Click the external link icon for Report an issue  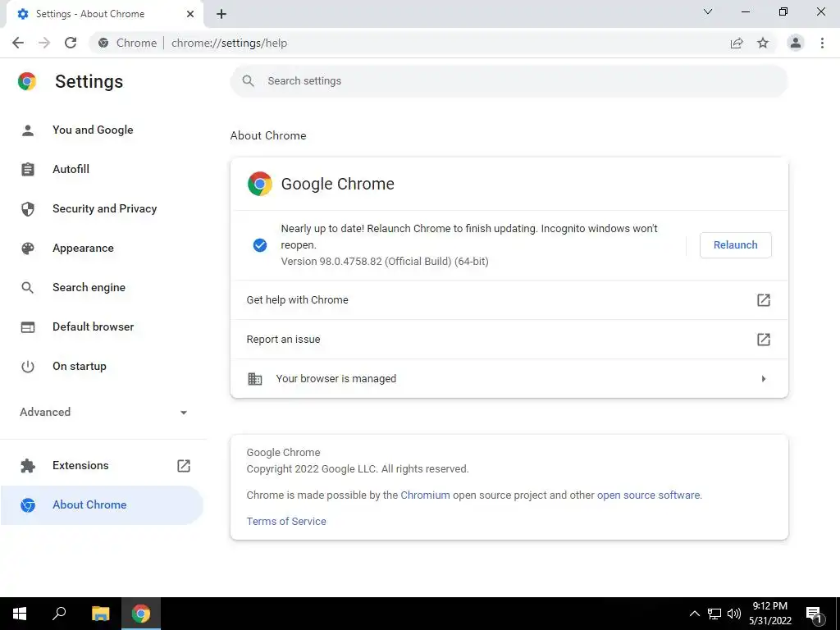(764, 339)
